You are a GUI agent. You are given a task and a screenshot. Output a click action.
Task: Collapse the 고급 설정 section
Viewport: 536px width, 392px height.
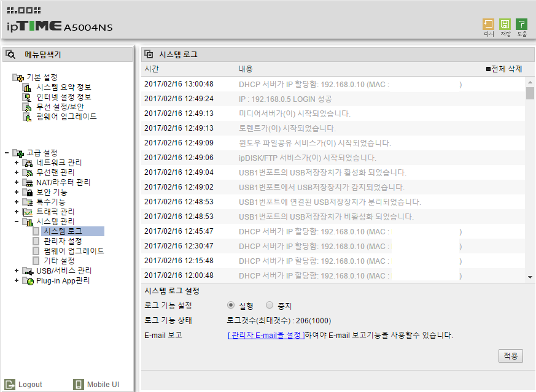tap(7, 153)
